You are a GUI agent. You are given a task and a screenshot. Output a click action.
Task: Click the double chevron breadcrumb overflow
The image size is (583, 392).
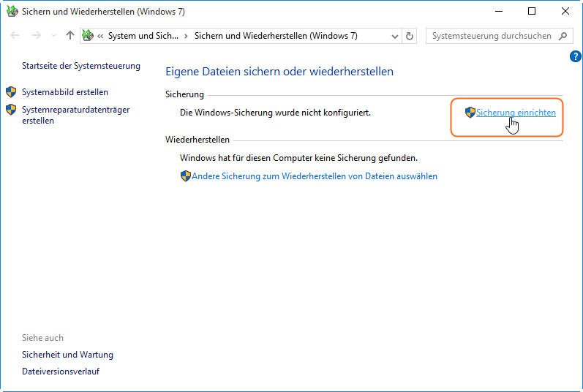coord(100,36)
